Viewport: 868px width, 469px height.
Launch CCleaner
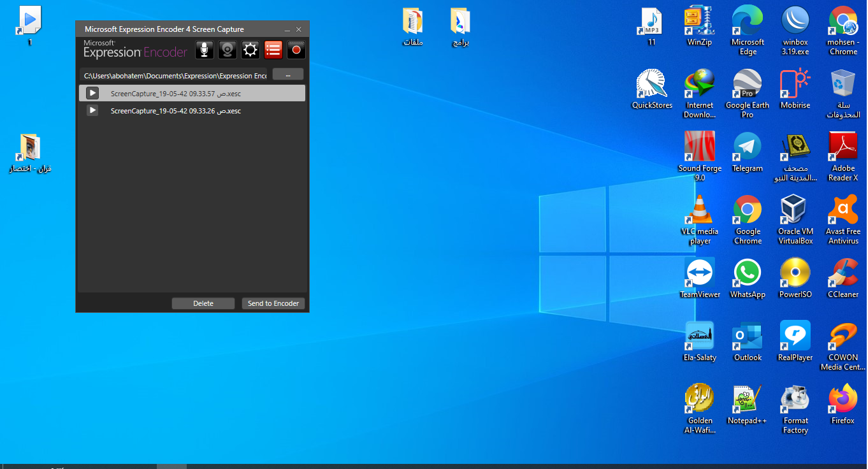(x=843, y=278)
